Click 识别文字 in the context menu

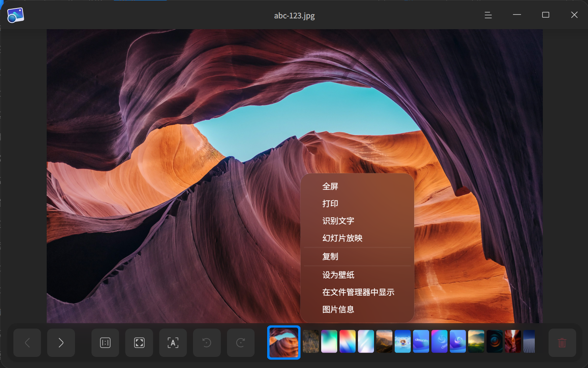357,221
